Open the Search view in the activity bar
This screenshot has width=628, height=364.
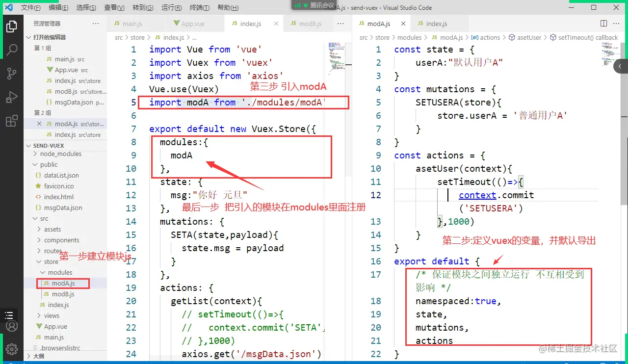point(12,50)
